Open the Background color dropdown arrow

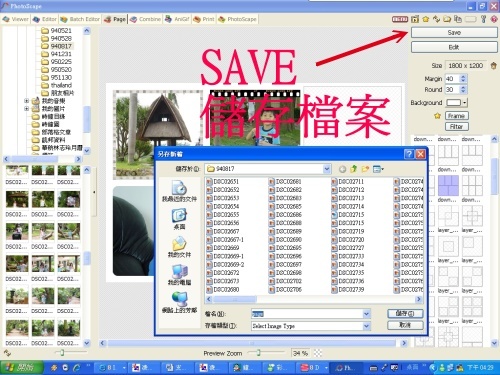[x=465, y=102]
